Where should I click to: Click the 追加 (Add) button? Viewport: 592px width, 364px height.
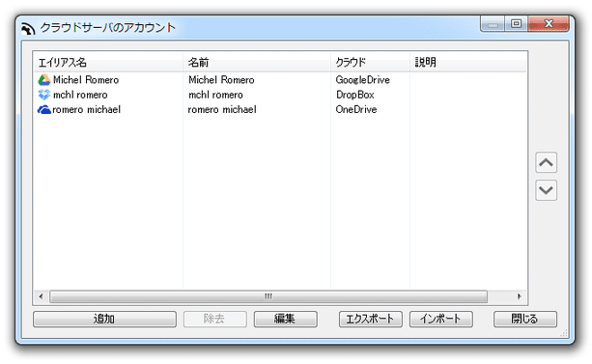(104, 319)
